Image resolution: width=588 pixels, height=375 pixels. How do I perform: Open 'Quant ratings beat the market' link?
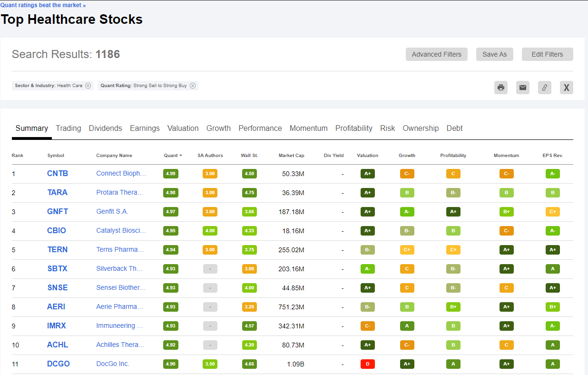[43, 5]
